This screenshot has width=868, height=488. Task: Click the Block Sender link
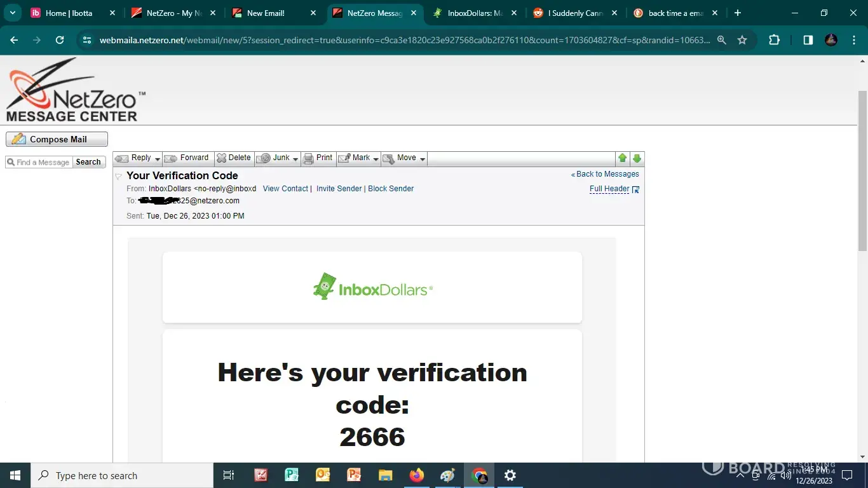pyautogui.click(x=391, y=189)
